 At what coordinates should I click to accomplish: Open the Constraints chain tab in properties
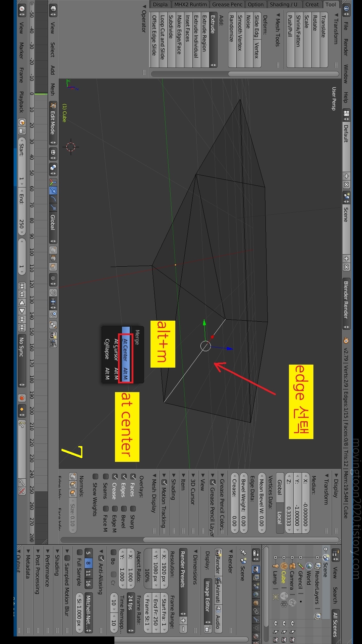256,611
